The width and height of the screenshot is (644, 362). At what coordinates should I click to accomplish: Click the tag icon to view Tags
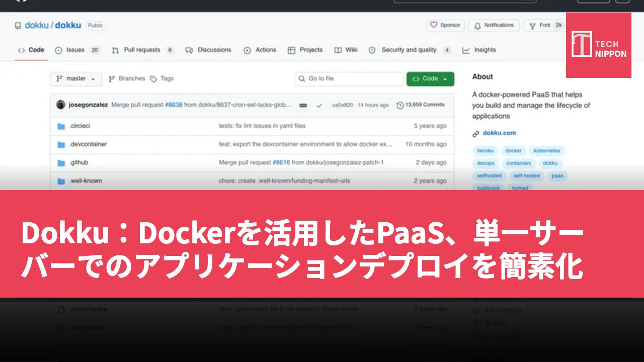[153, 79]
